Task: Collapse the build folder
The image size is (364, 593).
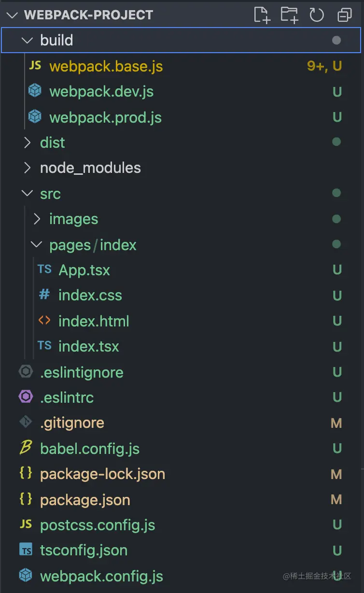Action: coord(28,40)
